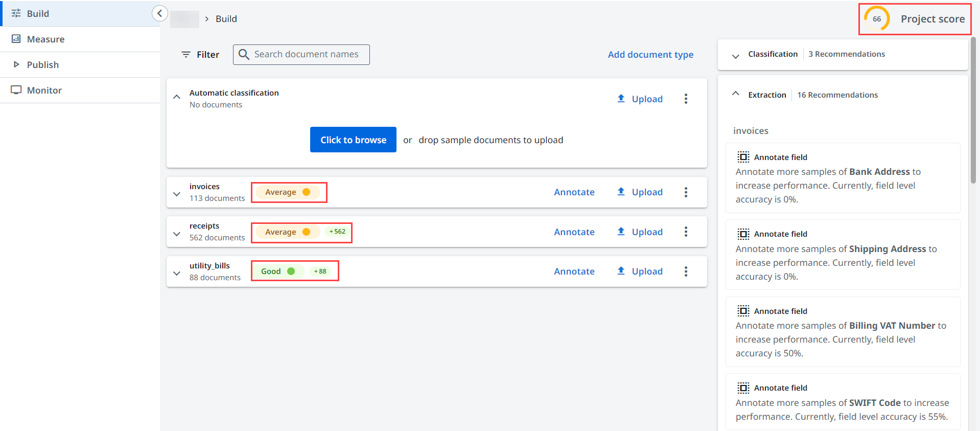Open more options for the invoices row
Viewport: 980px width, 431px height.
point(686,192)
